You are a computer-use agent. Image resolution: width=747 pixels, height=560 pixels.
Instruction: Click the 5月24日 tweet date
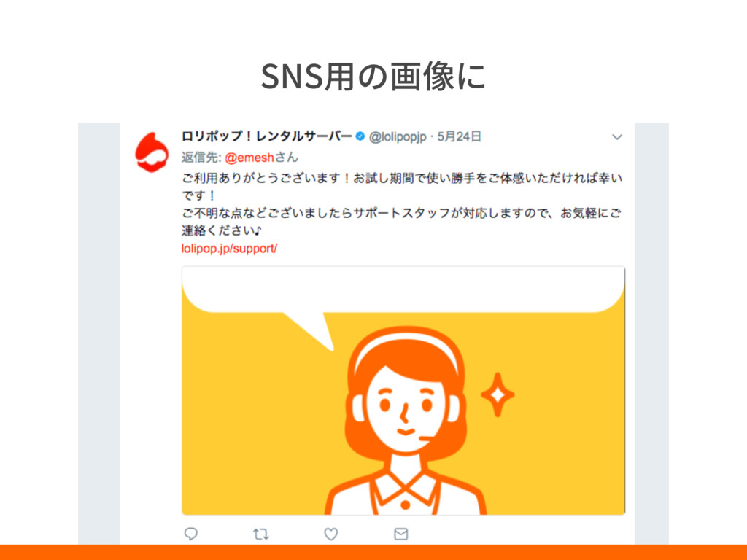[460, 136]
